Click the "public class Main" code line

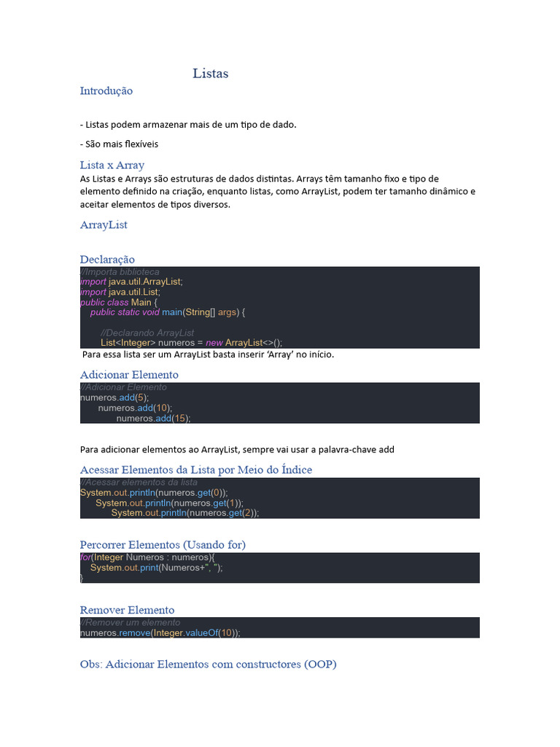pyautogui.click(x=119, y=302)
